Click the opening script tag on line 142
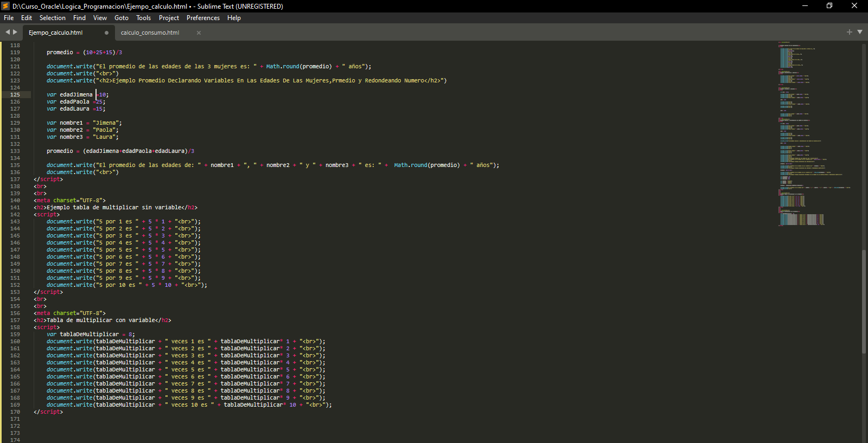 coord(47,214)
